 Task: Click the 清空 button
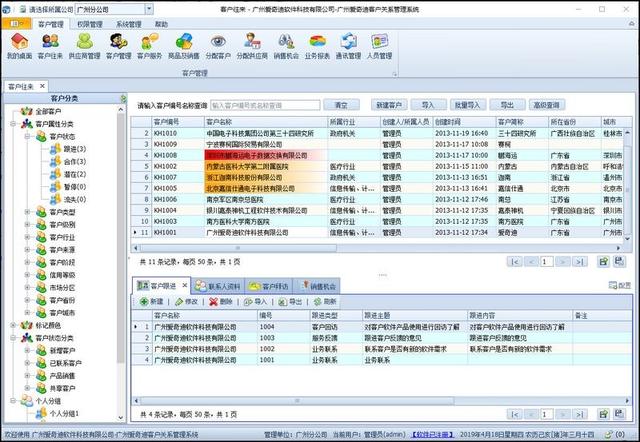[x=341, y=105]
